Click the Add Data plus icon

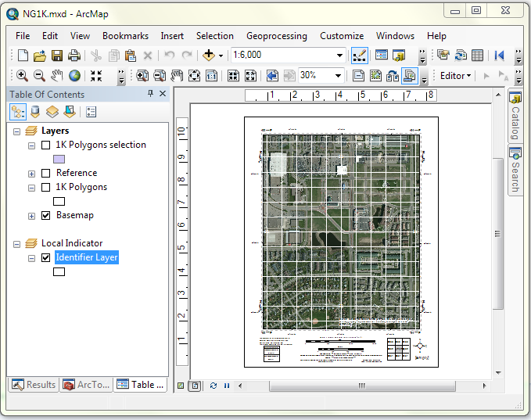coord(209,55)
